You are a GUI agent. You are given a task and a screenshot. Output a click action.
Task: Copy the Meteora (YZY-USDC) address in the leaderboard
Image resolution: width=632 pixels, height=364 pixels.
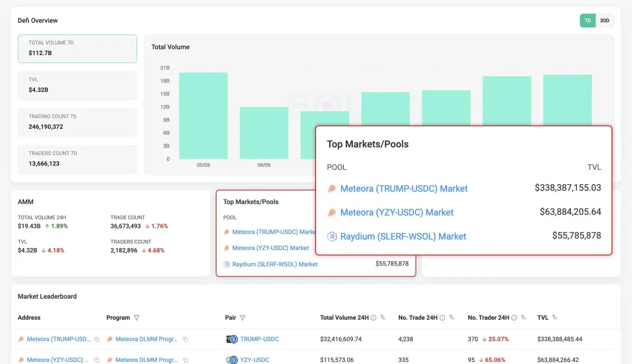click(97, 360)
